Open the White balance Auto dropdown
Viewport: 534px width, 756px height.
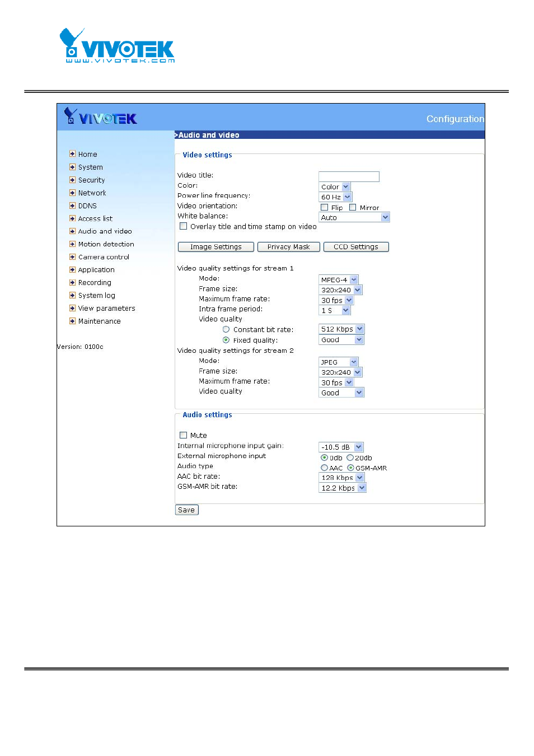click(x=354, y=217)
